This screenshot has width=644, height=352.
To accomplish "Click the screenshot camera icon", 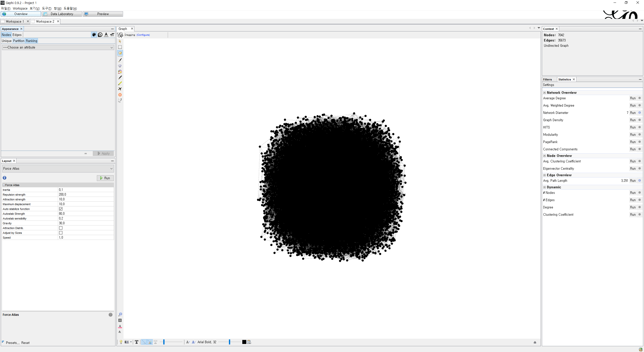I will coord(127,342).
